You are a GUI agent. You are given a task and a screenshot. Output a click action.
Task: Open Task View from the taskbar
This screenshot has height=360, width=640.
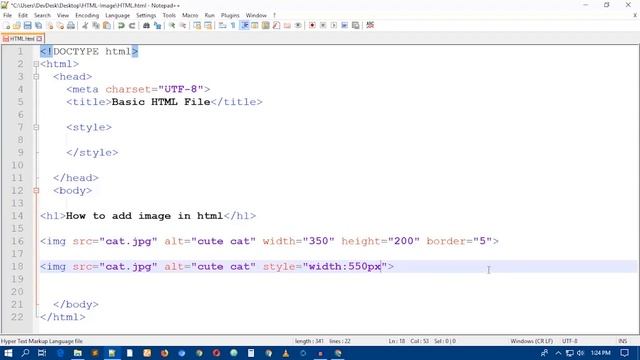pos(42,353)
